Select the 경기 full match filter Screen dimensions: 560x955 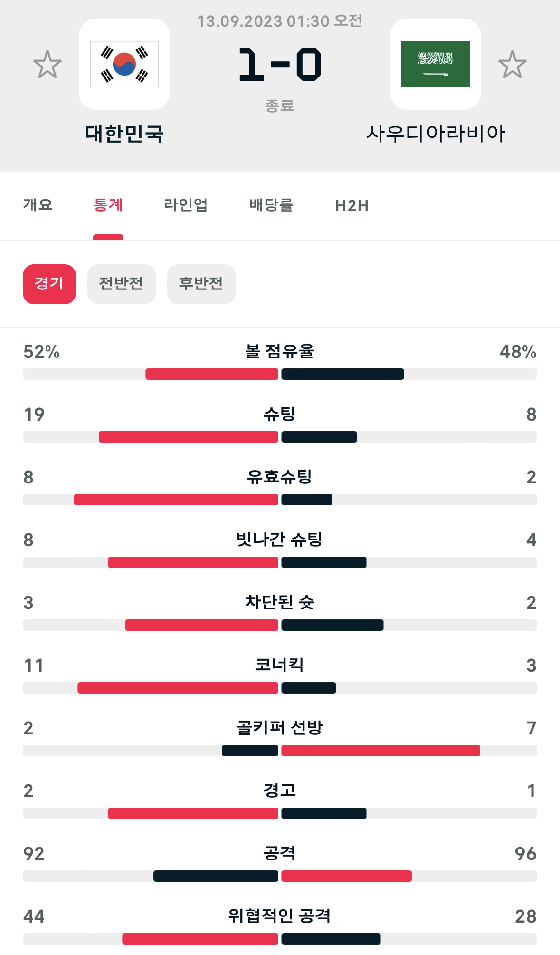pyautogui.click(x=49, y=284)
